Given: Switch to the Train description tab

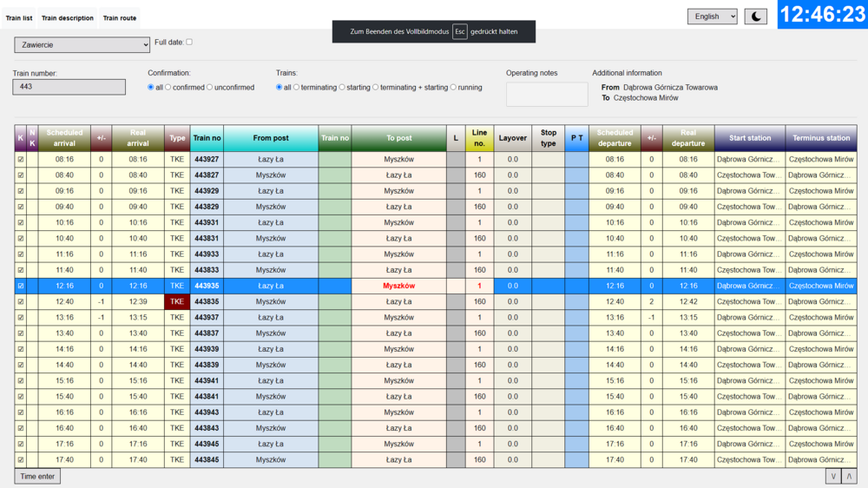Looking at the screenshot, I should pyautogui.click(x=68, y=18).
